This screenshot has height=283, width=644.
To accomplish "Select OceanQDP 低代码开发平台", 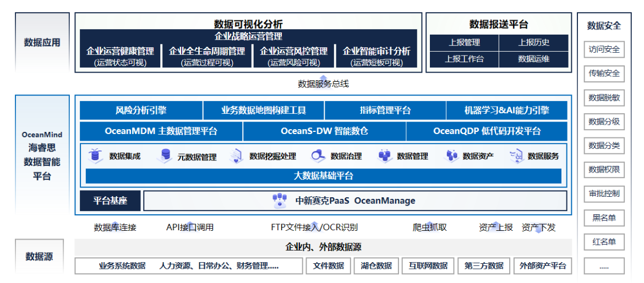I will 487,131.
